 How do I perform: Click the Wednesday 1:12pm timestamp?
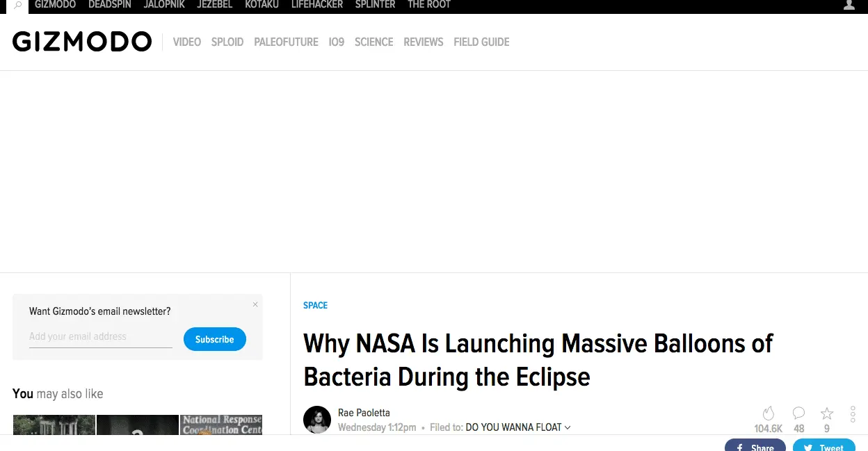point(377,427)
